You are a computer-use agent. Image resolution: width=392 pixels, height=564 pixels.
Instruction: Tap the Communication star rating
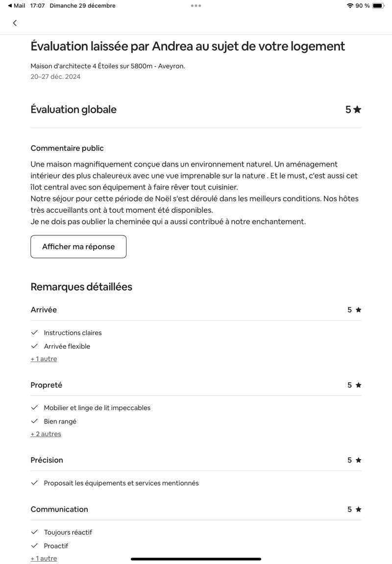(354, 510)
